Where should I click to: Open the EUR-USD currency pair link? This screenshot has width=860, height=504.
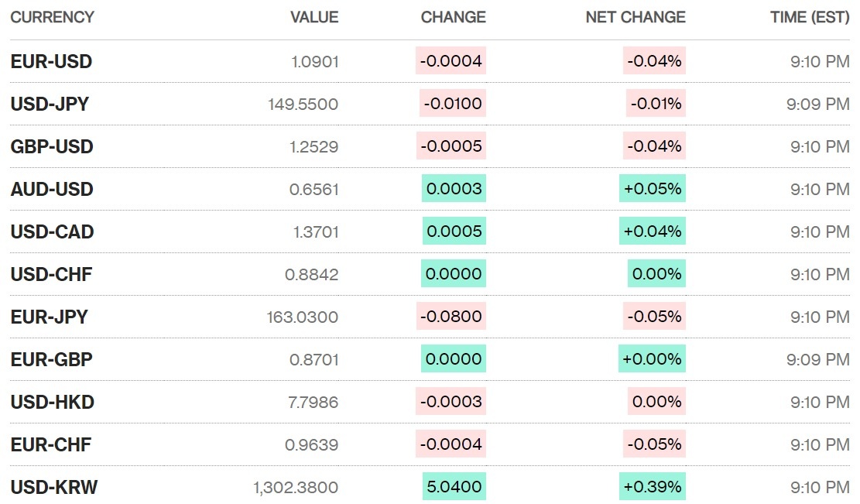click(x=51, y=62)
